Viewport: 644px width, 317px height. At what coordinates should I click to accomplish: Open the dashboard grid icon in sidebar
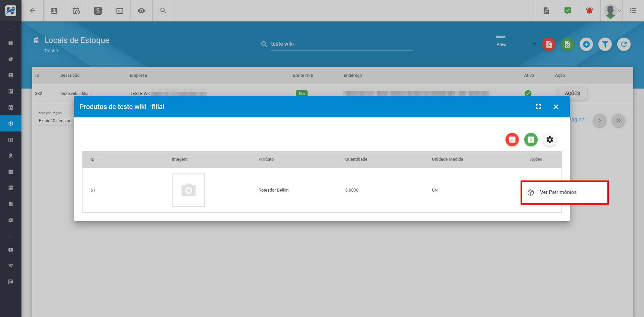(x=11, y=43)
